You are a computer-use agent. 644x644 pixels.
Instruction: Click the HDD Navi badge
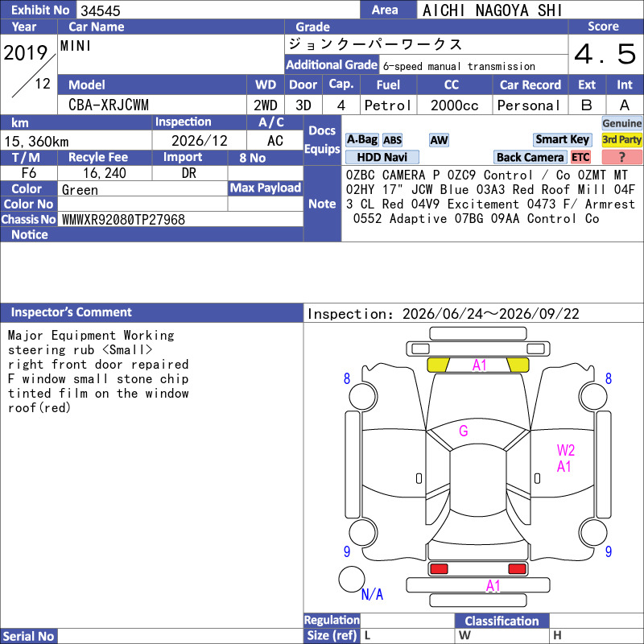pos(382,157)
